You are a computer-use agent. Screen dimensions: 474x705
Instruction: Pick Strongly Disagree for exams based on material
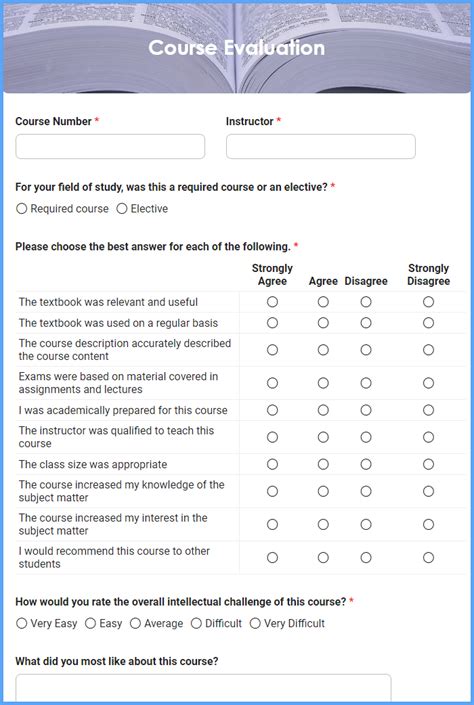coord(428,383)
